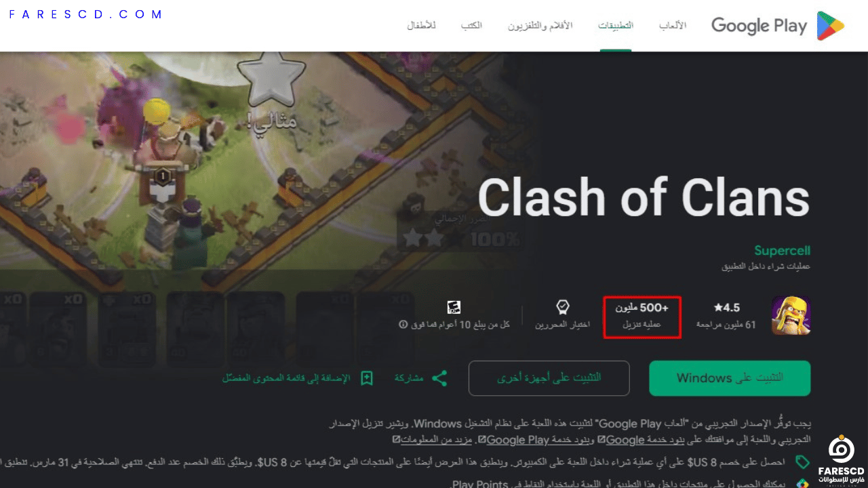
Task: Open the الكتب (Books) tab
Action: click(471, 26)
